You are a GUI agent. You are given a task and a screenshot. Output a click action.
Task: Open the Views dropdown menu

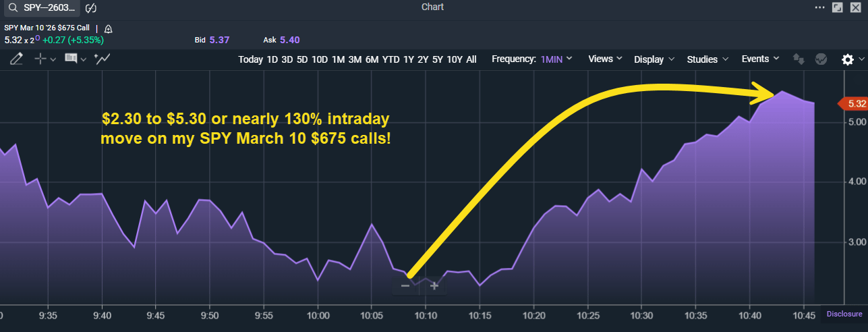point(605,59)
